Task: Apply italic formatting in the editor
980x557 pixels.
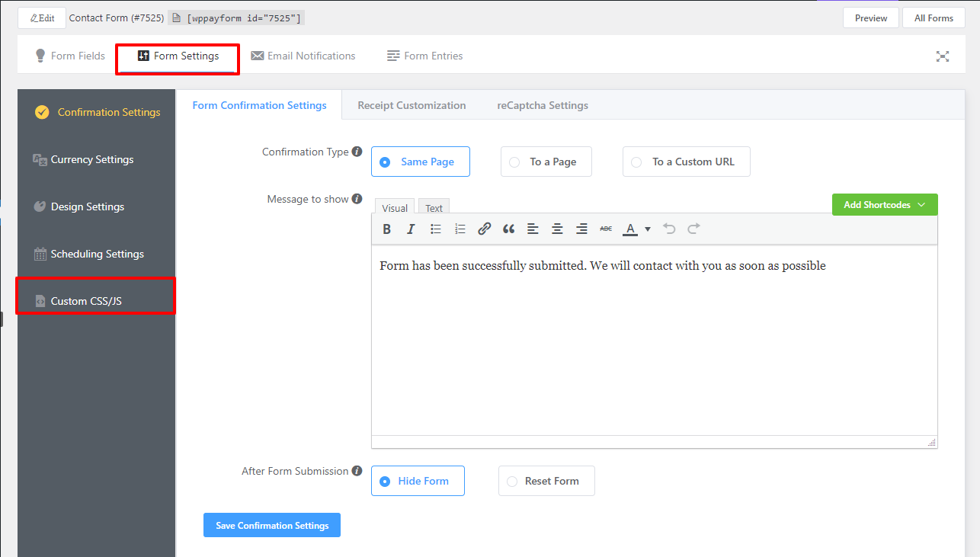Action: point(411,229)
